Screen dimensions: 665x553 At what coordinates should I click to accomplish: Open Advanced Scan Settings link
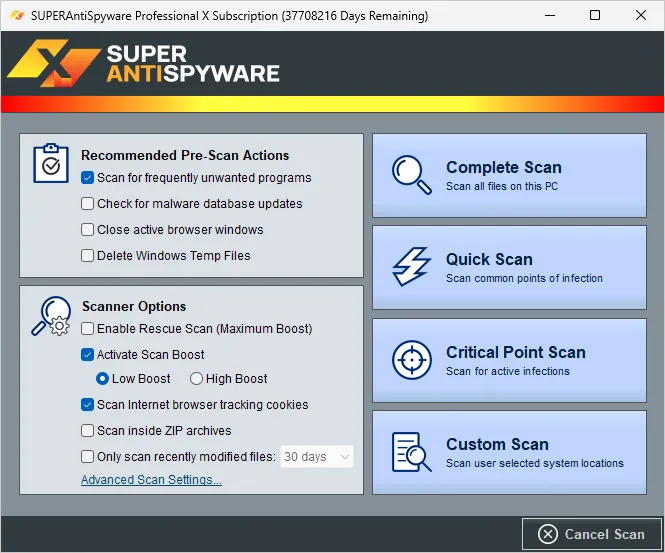[x=151, y=480]
